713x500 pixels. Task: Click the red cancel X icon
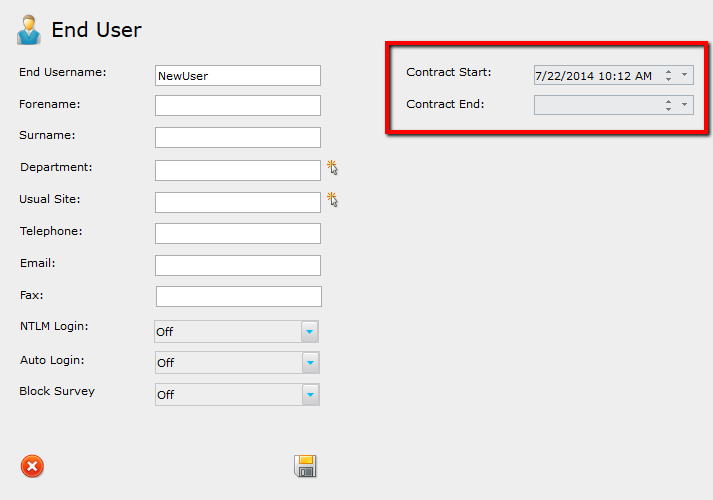click(32, 466)
